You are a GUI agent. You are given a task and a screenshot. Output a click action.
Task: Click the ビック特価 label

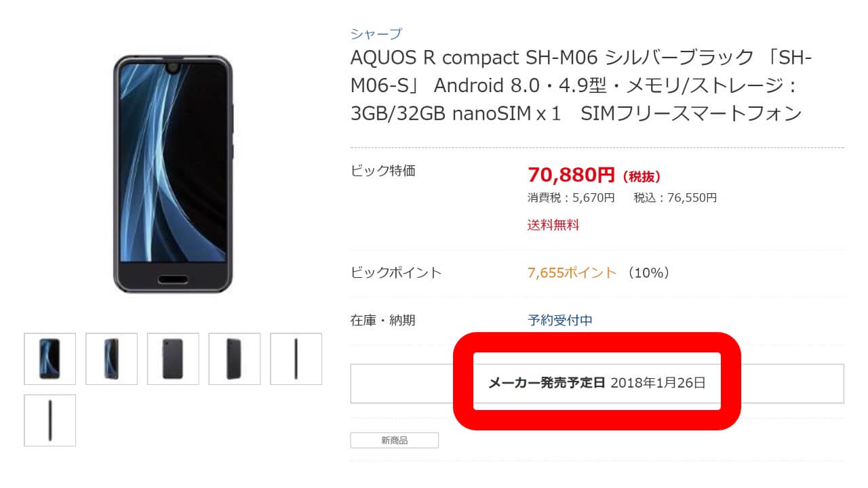click(382, 171)
